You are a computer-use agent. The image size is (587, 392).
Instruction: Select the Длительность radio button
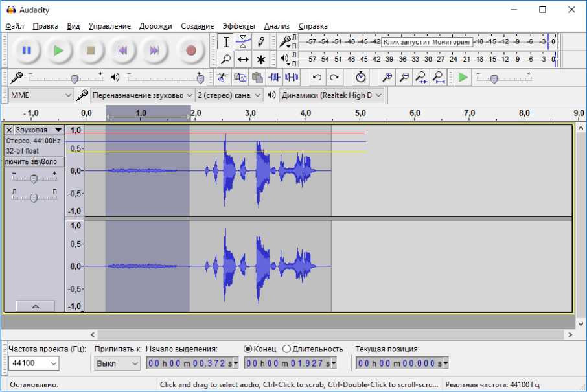[287, 349]
